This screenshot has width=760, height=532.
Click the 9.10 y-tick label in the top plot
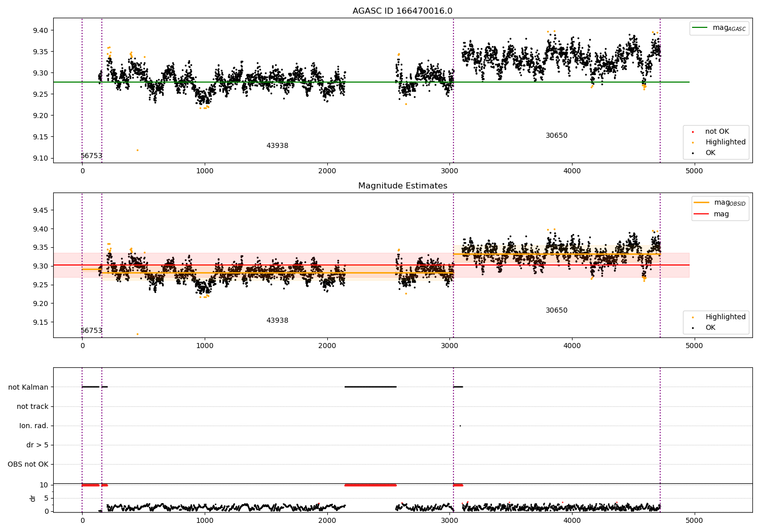click(40, 158)
